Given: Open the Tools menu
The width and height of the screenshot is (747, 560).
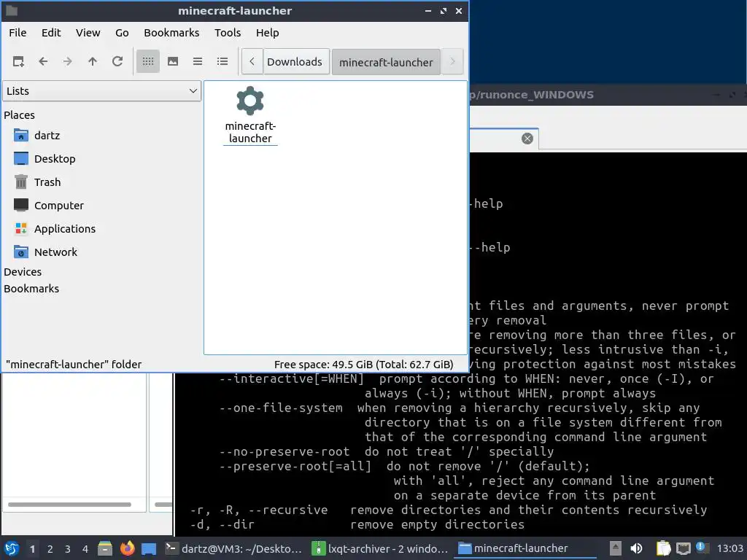Looking at the screenshot, I should (228, 33).
